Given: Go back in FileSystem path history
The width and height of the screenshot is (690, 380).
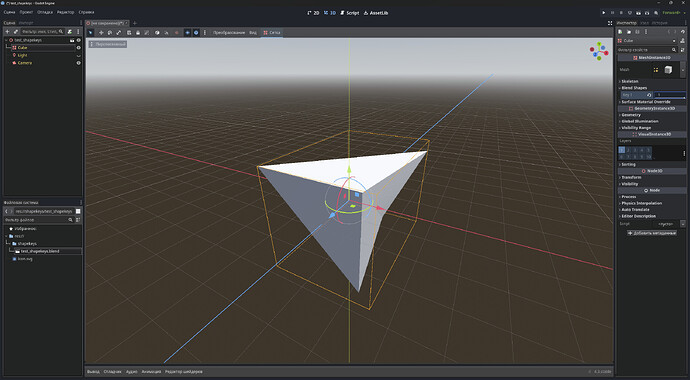Looking at the screenshot, I should coord(6,212).
